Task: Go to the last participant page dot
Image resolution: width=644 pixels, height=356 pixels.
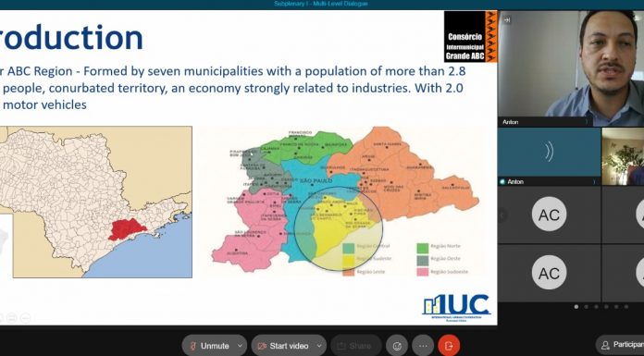Action: (x=625, y=307)
